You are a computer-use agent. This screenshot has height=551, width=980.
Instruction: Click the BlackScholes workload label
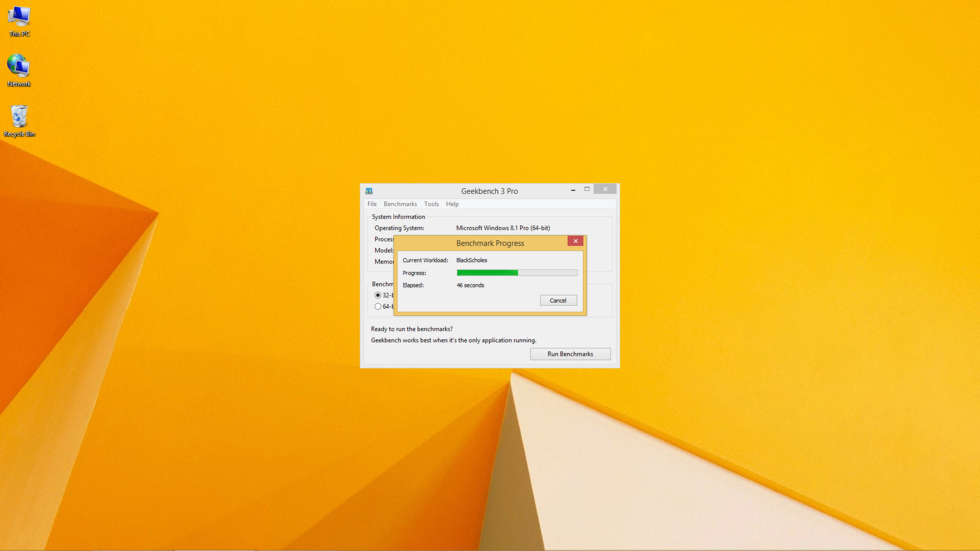(x=471, y=260)
